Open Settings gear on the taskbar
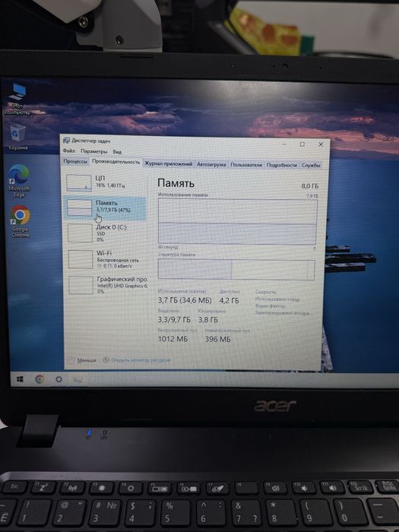This screenshot has height=532, width=399. tap(59, 379)
